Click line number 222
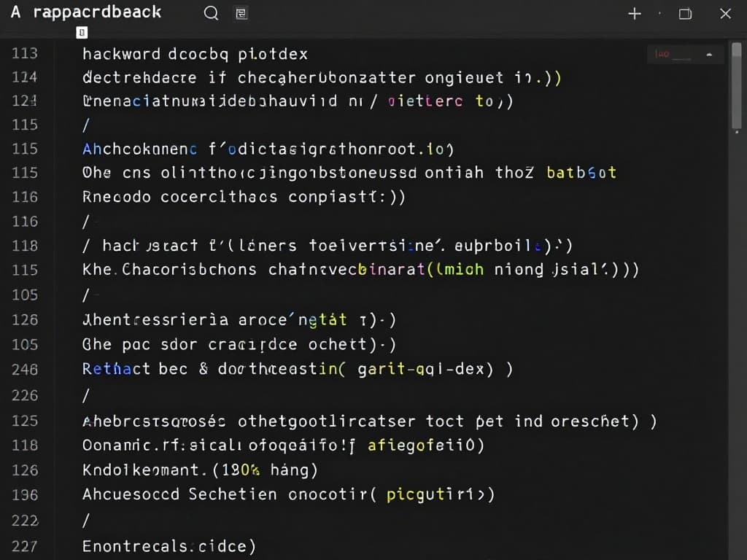Screen dimensions: 747x560 24,520
